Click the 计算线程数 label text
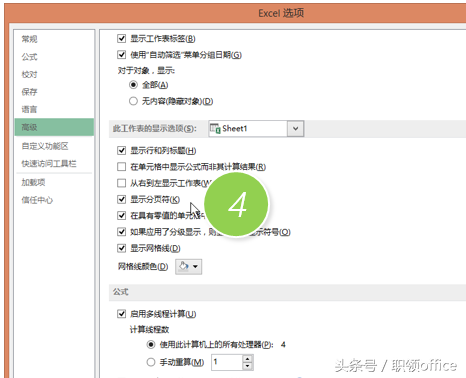 (x=149, y=330)
